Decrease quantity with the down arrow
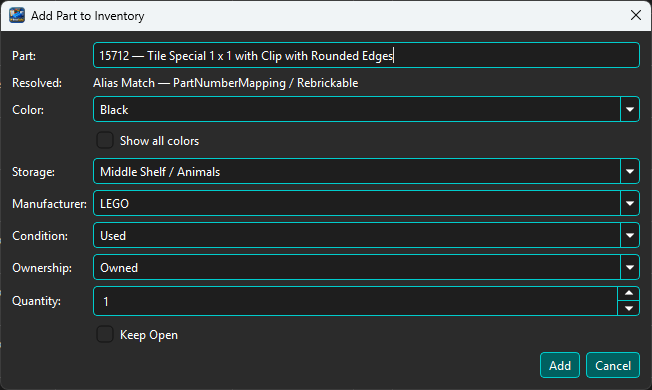This screenshot has height=390, width=652. tap(629, 308)
